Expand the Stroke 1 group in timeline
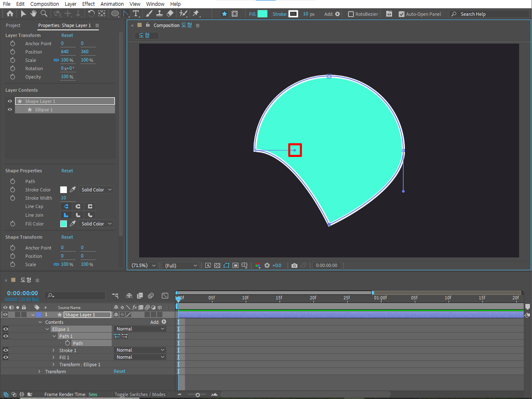 (54, 350)
